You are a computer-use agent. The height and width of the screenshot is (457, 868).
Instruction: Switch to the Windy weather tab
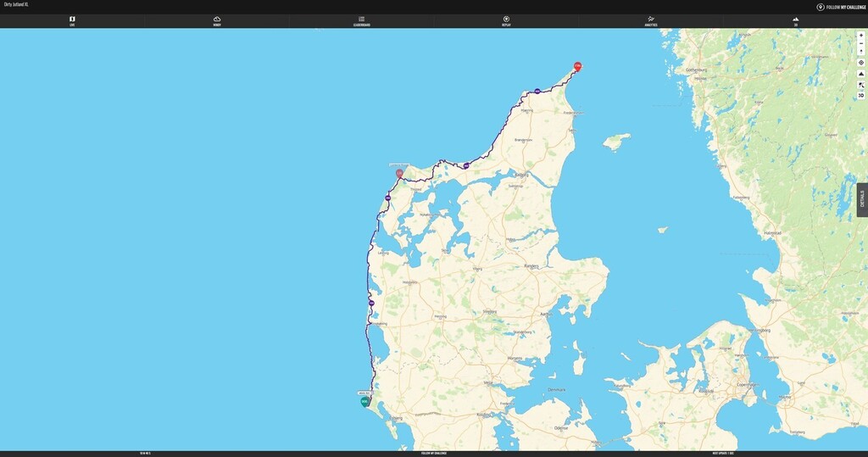(217, 21)
